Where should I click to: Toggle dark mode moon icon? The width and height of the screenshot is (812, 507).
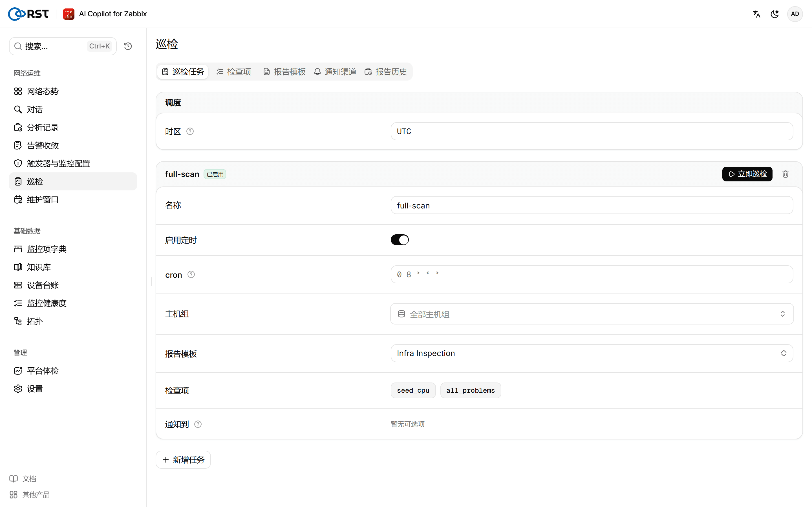(775, 14)
